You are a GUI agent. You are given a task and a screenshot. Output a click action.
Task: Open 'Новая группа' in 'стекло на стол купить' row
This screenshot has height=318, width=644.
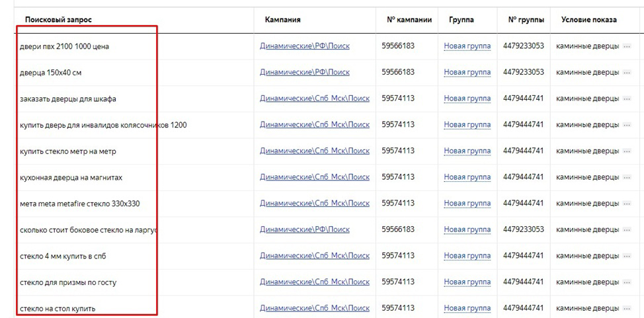(x=467, y=308)
